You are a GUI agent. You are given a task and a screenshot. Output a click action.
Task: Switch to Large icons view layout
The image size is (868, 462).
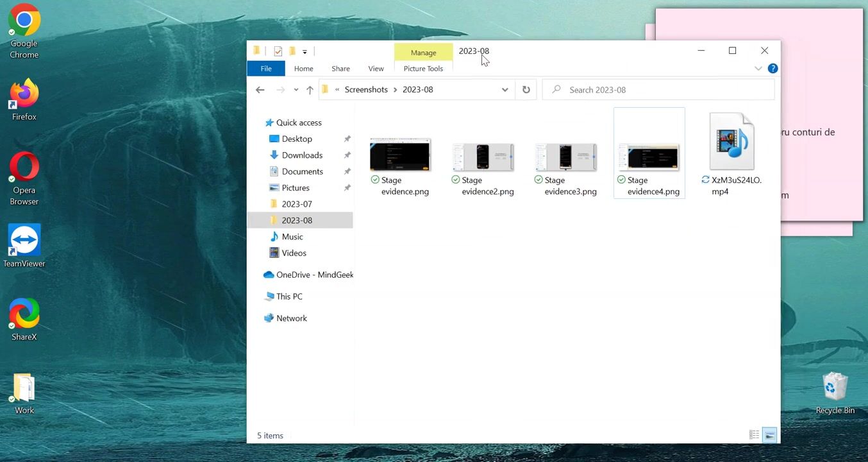pos(769,435)
